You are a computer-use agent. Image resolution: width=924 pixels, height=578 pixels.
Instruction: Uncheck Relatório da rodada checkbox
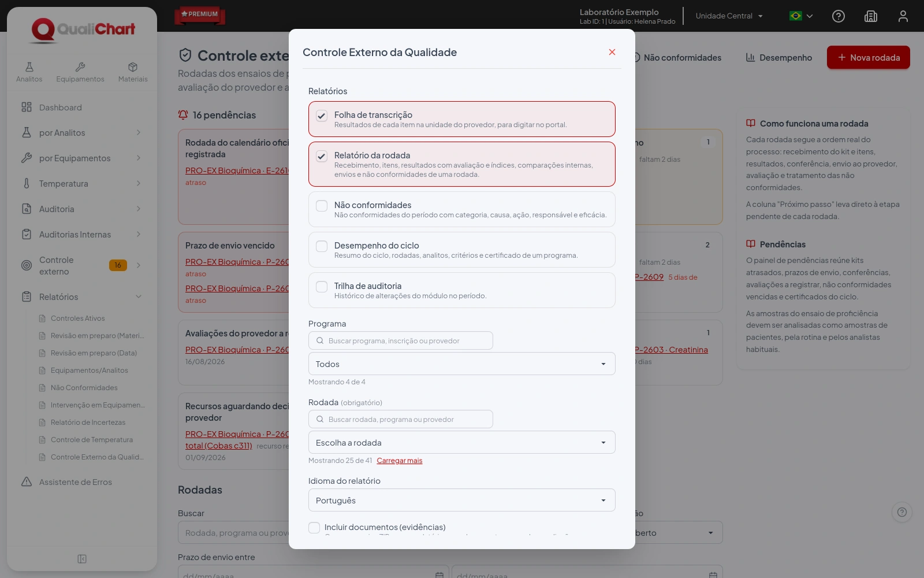[322, 156]
